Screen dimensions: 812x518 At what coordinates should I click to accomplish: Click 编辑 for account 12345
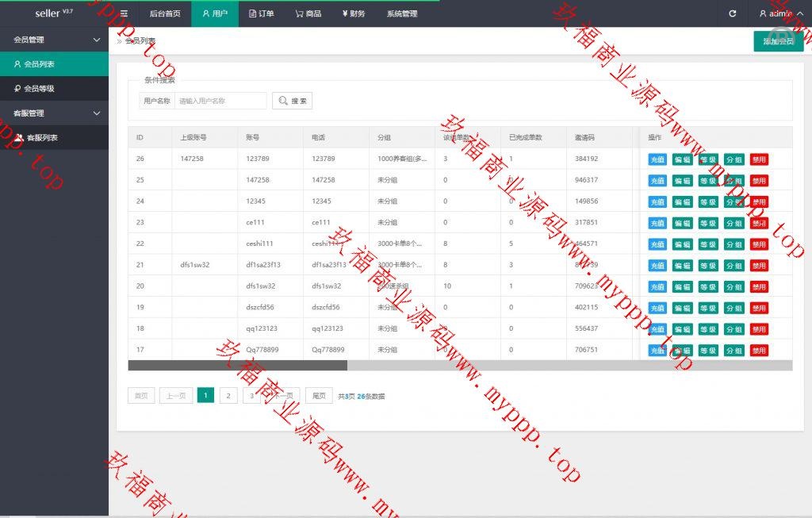coord(682,201)
